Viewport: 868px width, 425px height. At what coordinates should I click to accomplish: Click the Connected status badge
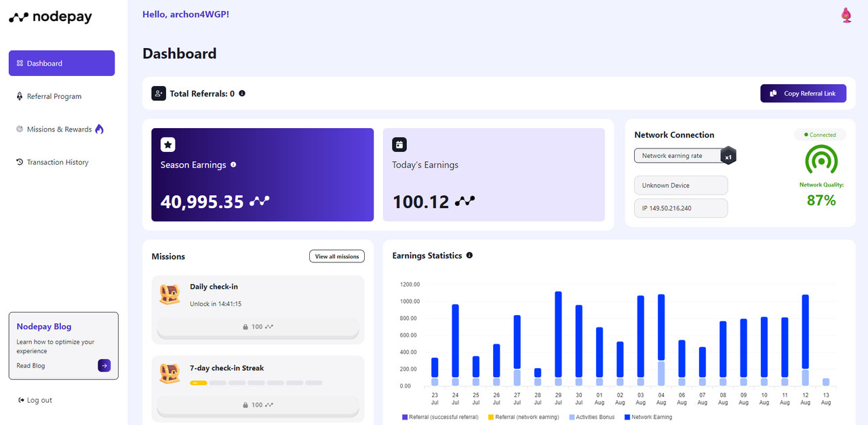pyautogui.click(x=820, y=135)
